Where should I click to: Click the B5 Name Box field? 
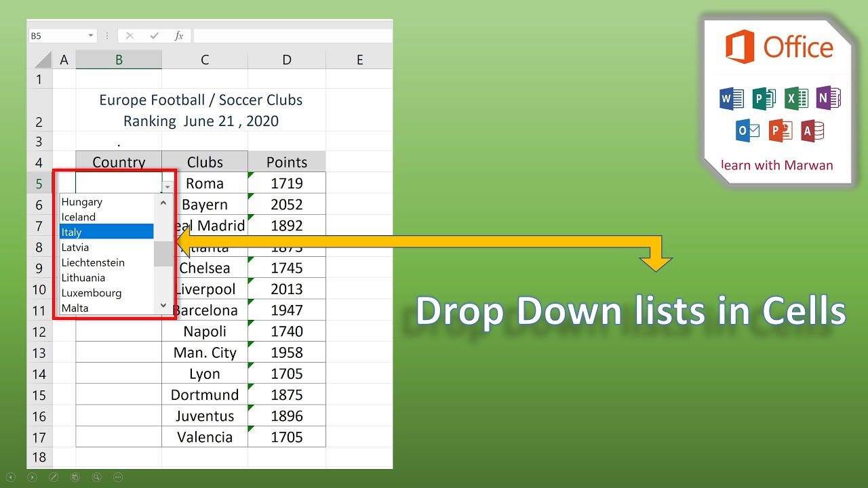tap(57, 36)
